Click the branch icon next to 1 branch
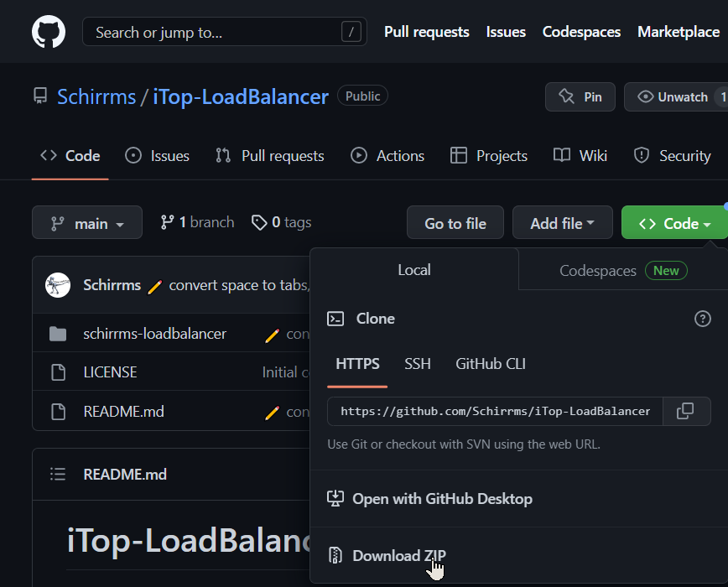Screen dimensions: 728x587 click(x=167, y=222)
